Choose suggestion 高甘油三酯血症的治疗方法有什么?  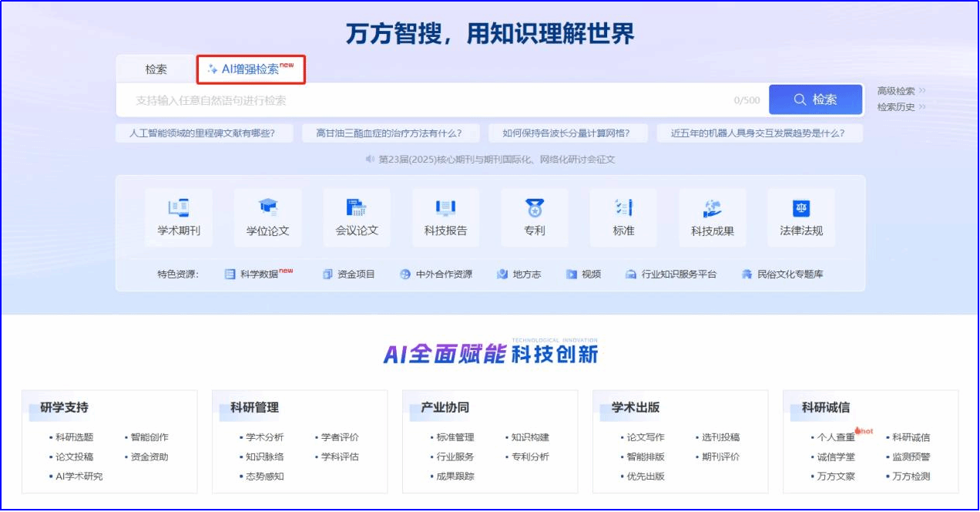389,133
